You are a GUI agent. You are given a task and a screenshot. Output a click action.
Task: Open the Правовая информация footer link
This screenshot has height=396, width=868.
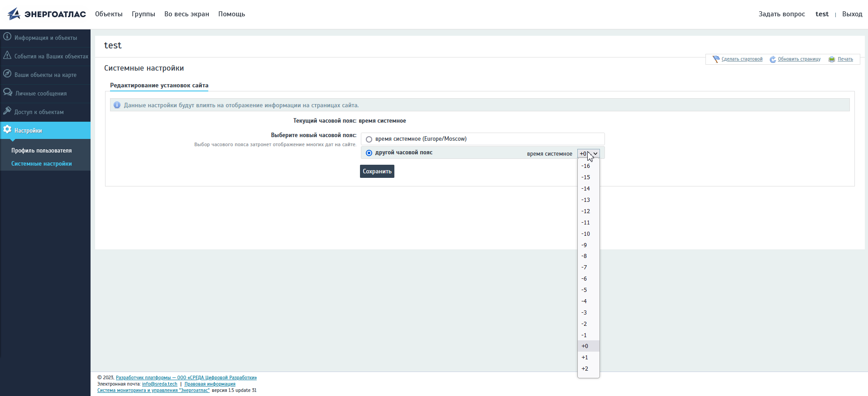pyautogui.click(x=210, y=384)
